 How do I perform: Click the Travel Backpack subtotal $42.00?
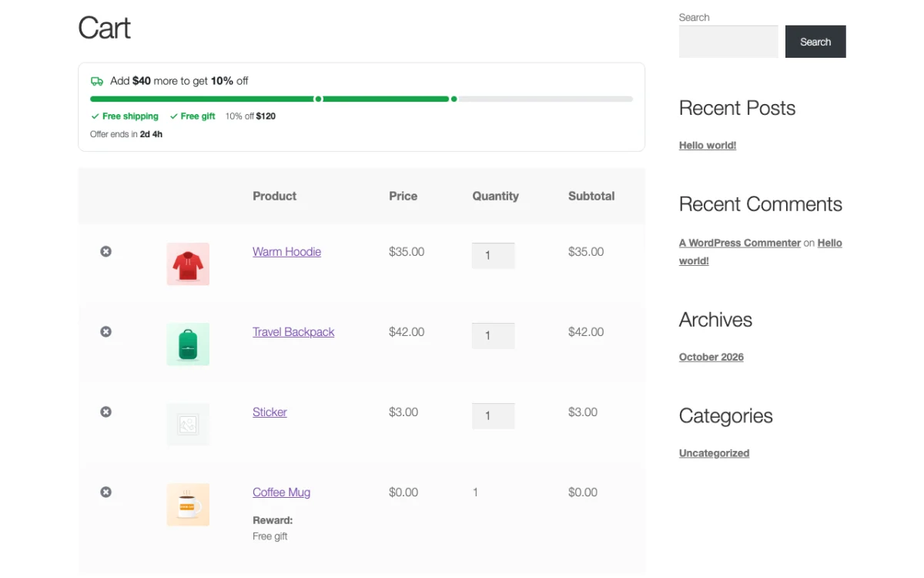tap(586, 332)
